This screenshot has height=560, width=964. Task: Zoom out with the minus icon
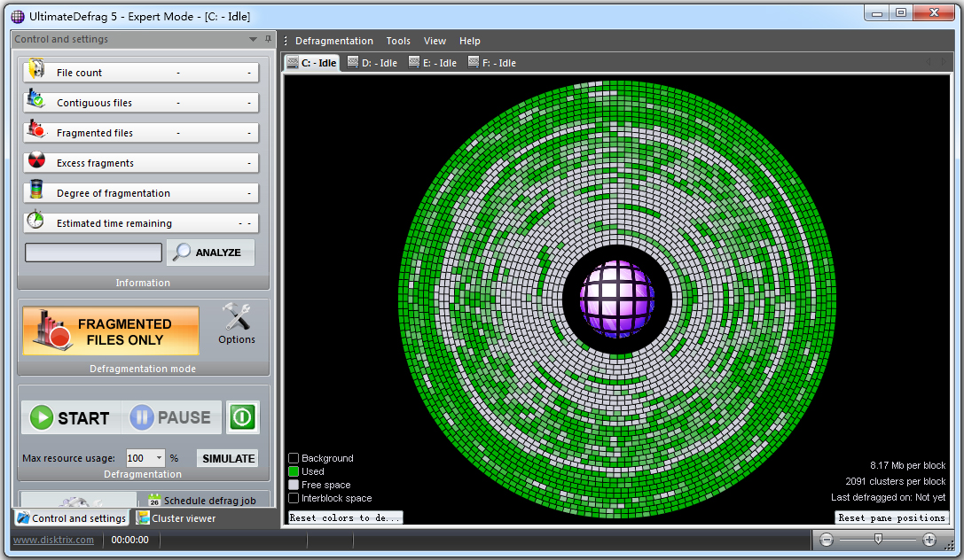click(827, 540)
